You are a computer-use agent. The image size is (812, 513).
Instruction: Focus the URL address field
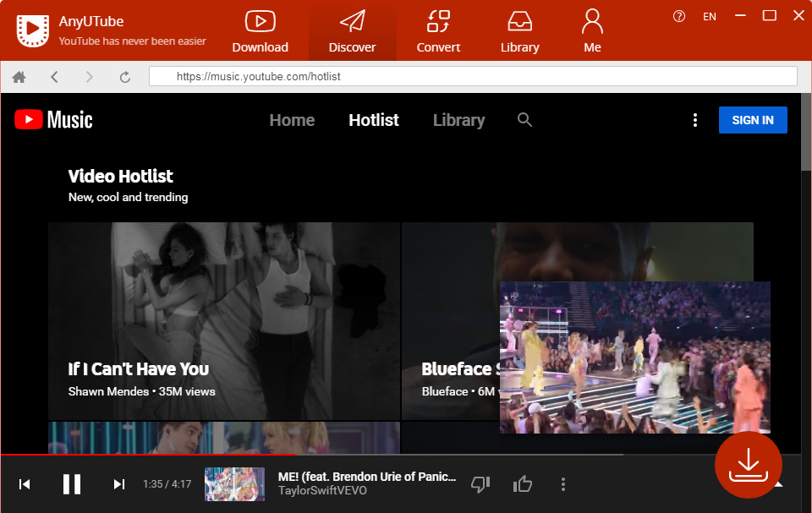point(473,77)
